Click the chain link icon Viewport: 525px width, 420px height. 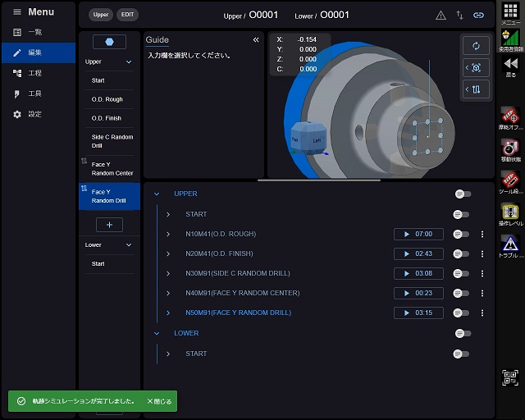(x=478, y=16)
